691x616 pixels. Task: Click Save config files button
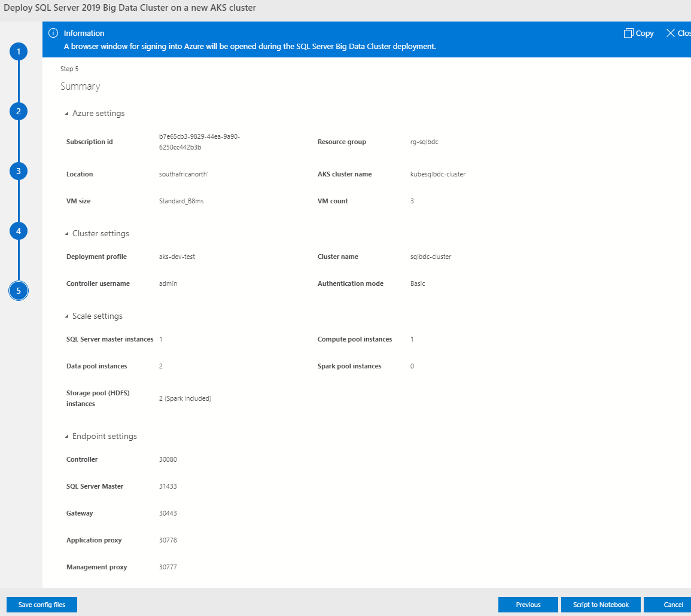coord(42,605)
